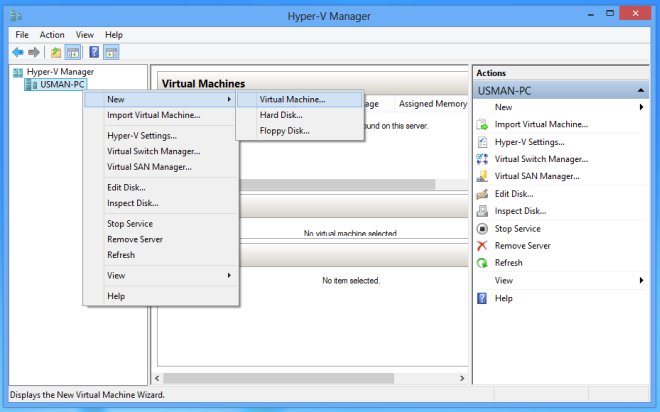Screen dimensions: 660x412
Task: Click Remove Server link in Actions pane
Action: tap(523, 246)
